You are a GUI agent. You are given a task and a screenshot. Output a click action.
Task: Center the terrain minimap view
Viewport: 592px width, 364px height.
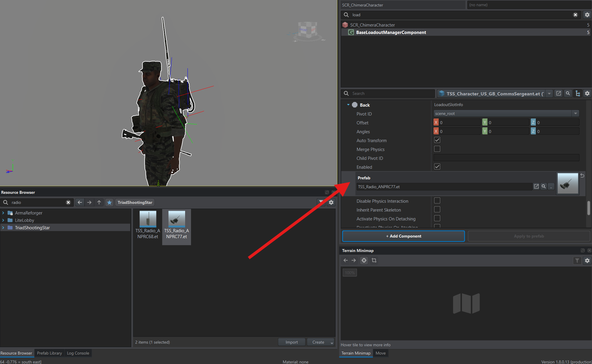pyautogui.click(x=364, y=260)
